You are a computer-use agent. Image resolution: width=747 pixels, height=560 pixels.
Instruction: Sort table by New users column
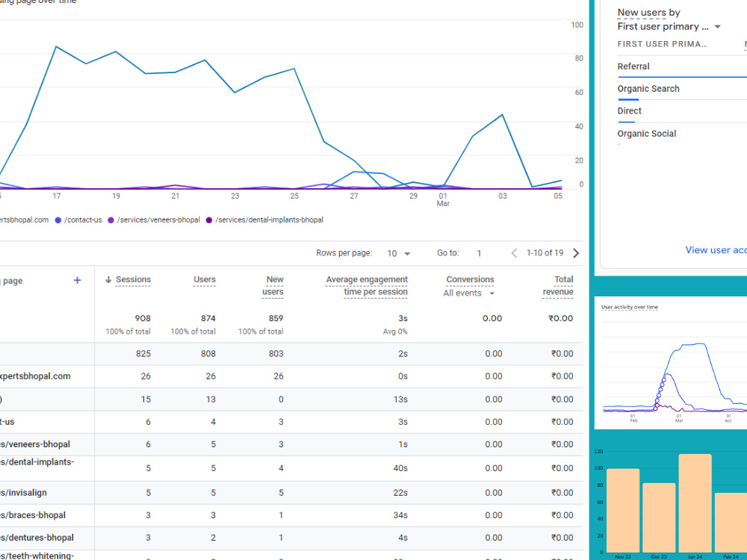(x=273, y=286)
